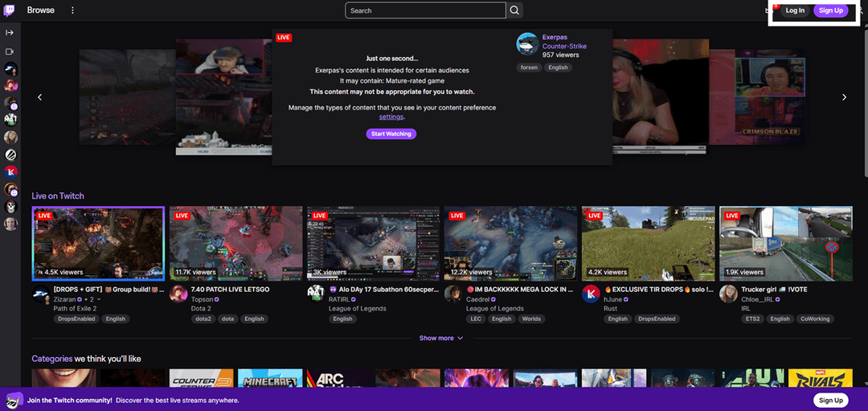Select the DropsEnabled tag under Zizaran

[x=77, y=319]
